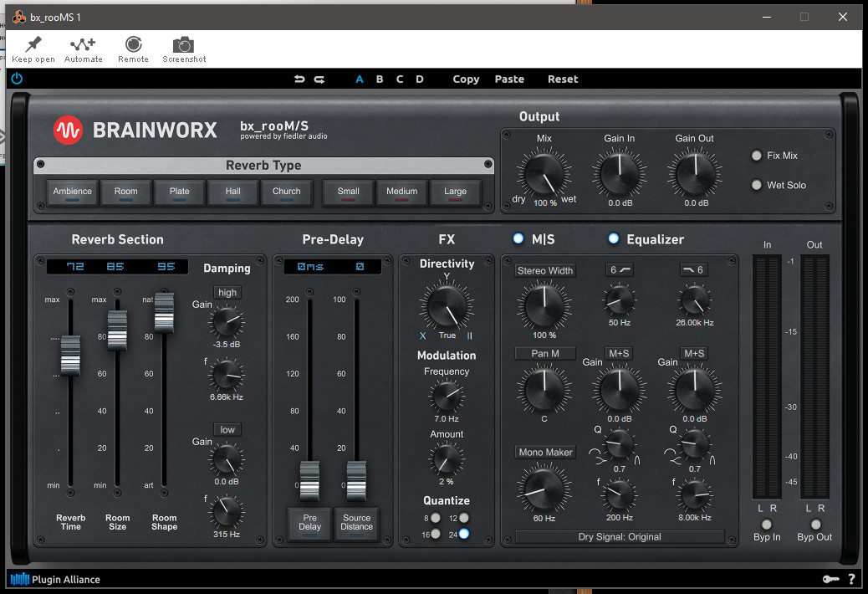
Task: Click the Modulation Amount knob
Action: [447, 458]
